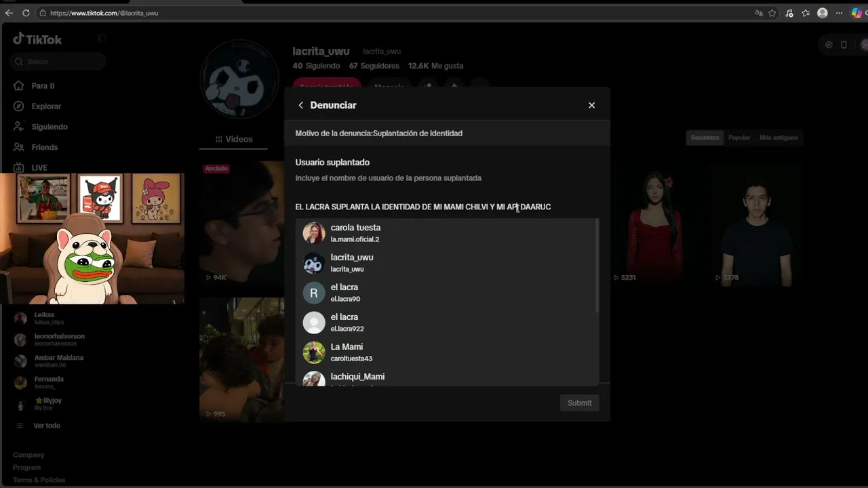Select carola tuesta from the suggestions
The width and height of the screenshot is (868, 488).
pyautogui.click(x=447, y=232)
